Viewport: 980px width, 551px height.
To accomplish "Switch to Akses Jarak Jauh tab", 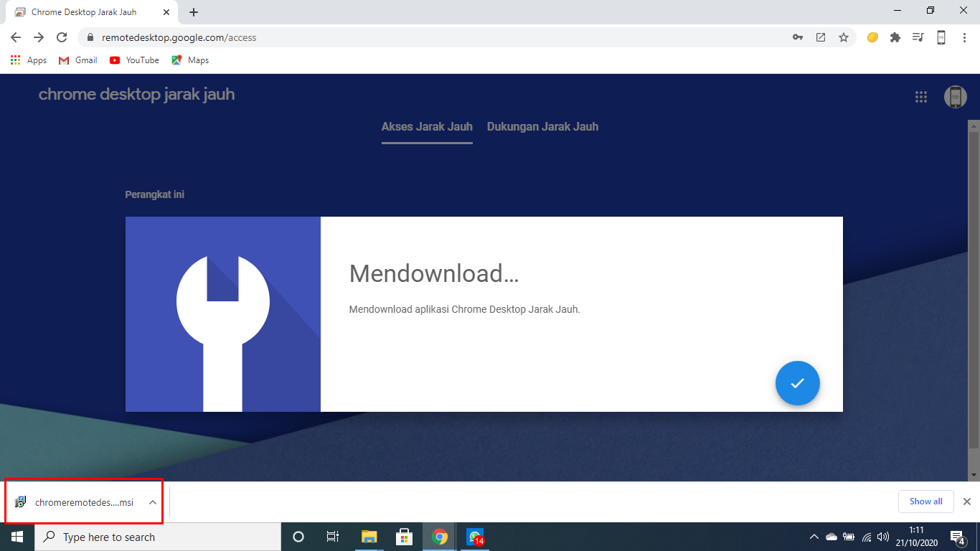I will [427, 127].
